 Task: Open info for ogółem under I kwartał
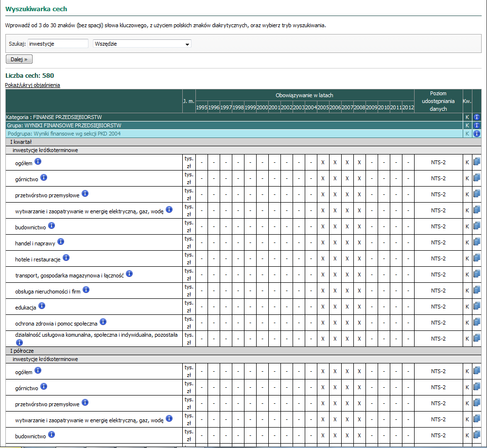pyautogui.click(x=38, y=161)
